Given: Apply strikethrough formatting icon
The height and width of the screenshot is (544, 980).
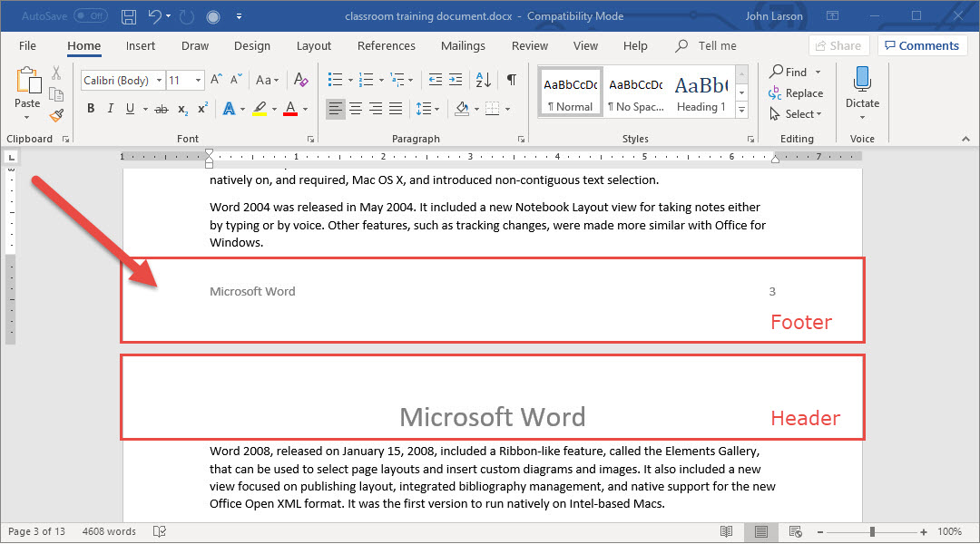Looking at the screenshot, I should [x=162, y=109].
